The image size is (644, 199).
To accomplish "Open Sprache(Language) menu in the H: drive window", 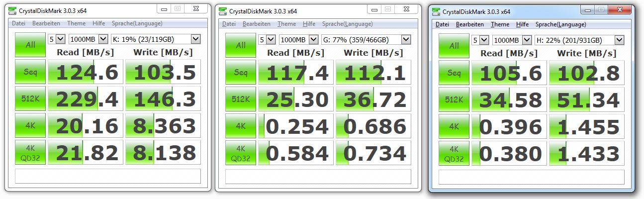I will pos(560,24).
